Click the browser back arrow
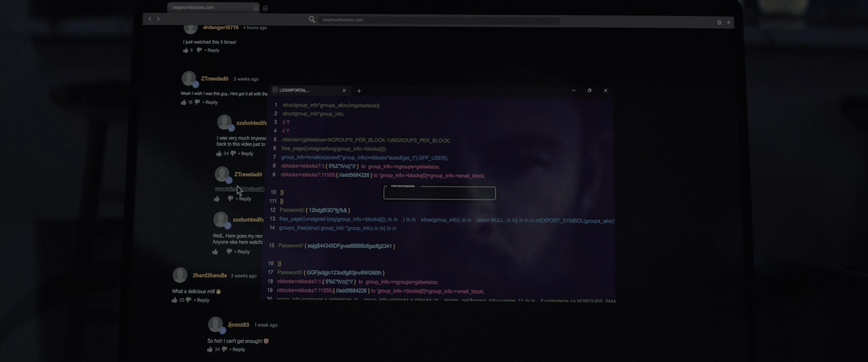 (150, 19)
